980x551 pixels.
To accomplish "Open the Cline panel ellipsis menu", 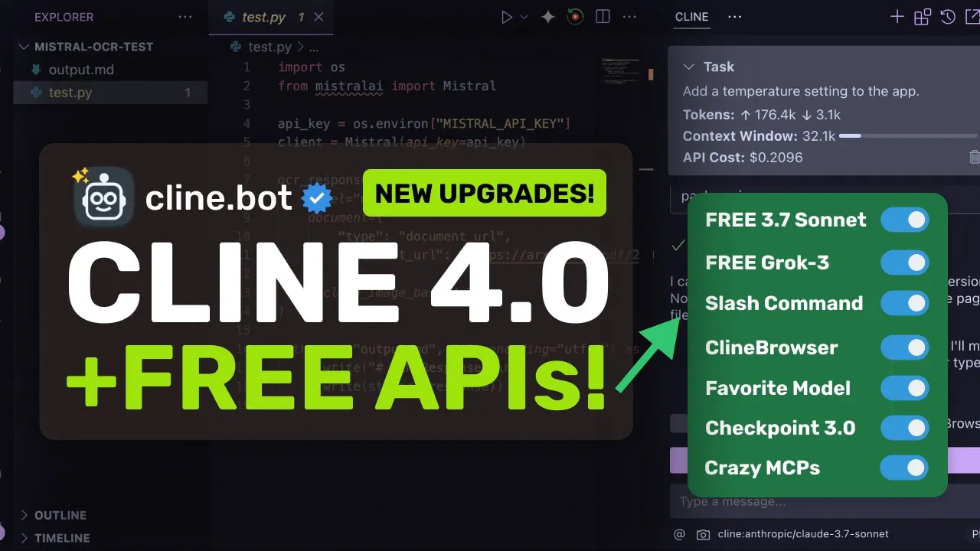I will tap(734, 17).
